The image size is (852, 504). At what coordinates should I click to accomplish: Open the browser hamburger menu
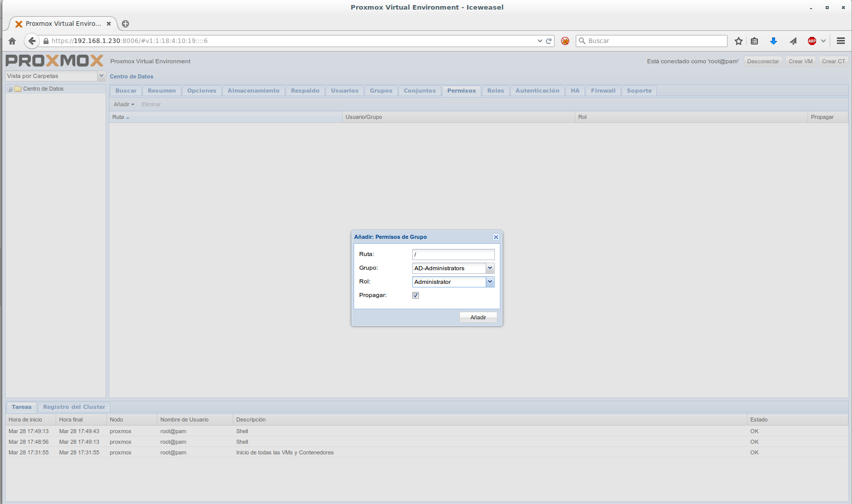(x=841, y=41)
